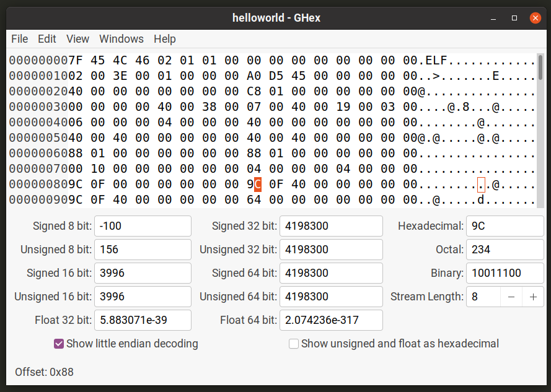This screenshot has width=551, height=392.
Task: Open the Edit menu
Action: [x=47, y=39]
